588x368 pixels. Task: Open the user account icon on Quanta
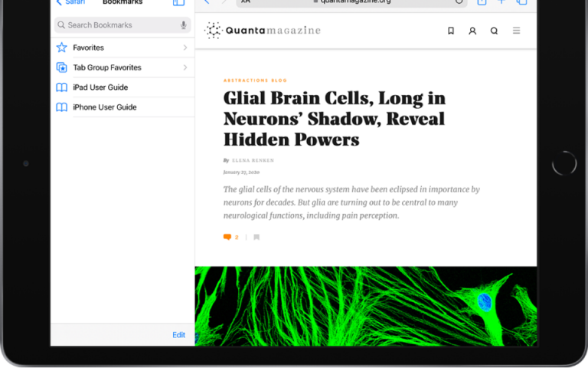472,31
